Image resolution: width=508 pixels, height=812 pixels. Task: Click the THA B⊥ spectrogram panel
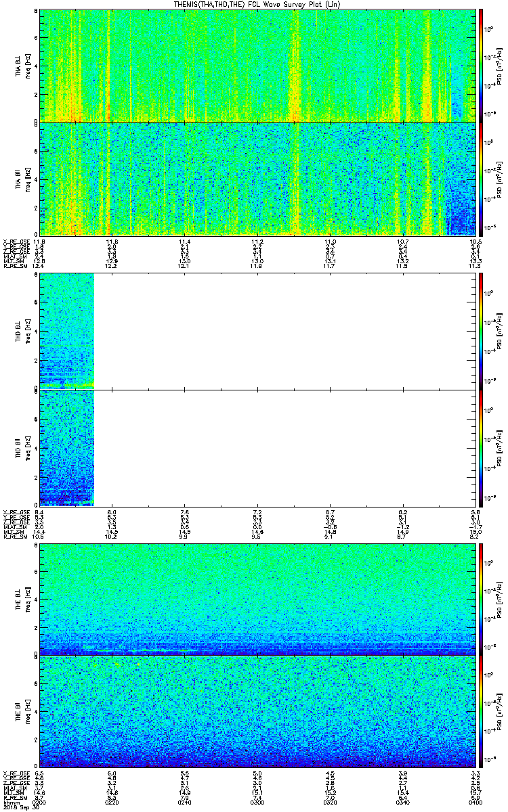pyautogui.click(x=258, y=65)
